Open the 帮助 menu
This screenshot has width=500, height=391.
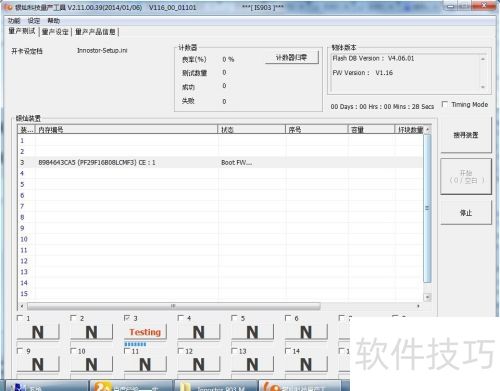(53, 21)
